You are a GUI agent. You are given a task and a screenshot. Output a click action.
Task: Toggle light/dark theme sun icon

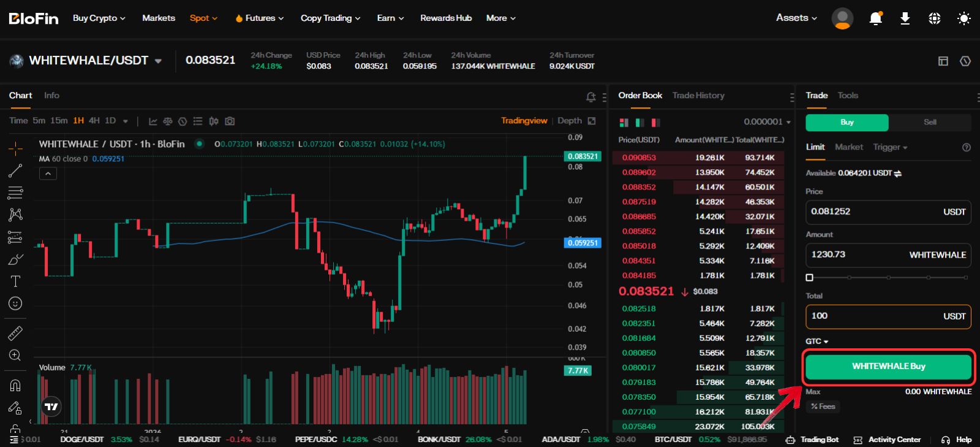pos(963,18)
